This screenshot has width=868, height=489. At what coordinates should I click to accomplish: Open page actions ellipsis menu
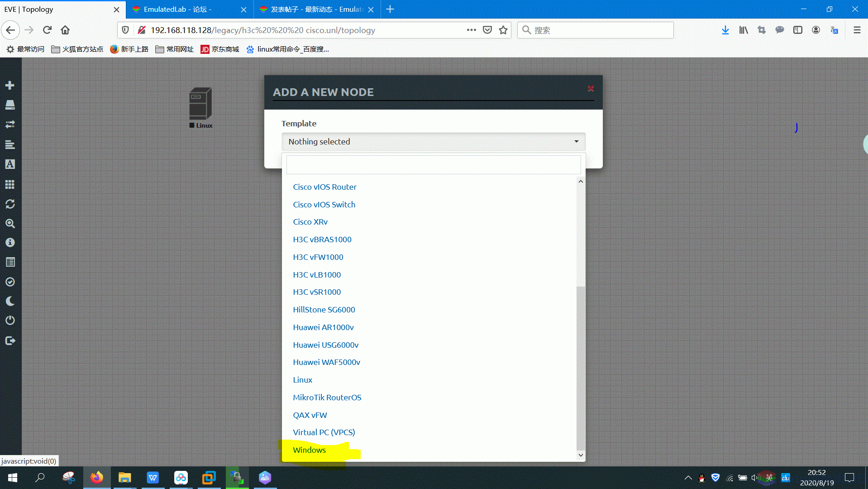click(x=471, y=30)
